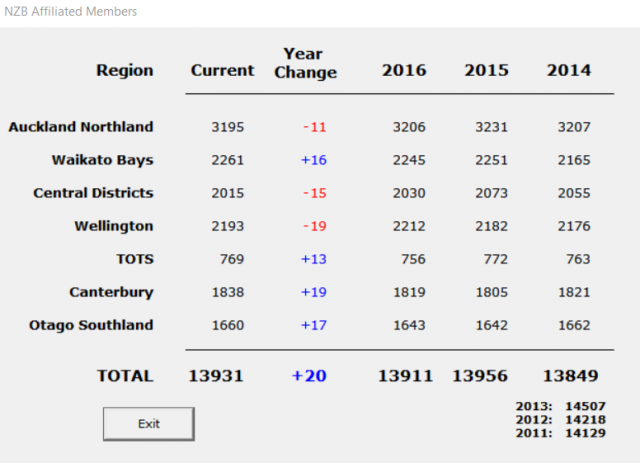This screenshot has width=640, height=463.
Task: Click Waikato Bays current value 2261
Action: click(x=228, y=160)
